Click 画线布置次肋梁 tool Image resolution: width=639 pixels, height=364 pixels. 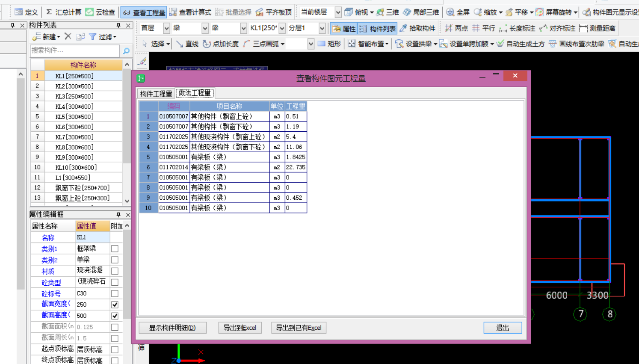576,44
